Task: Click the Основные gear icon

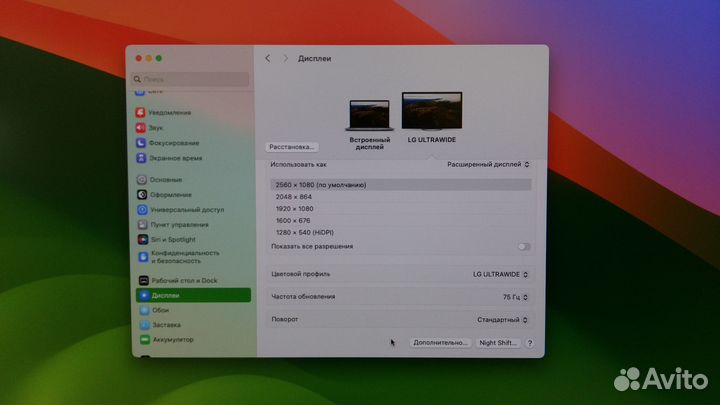Action: [x=142, y=180]
